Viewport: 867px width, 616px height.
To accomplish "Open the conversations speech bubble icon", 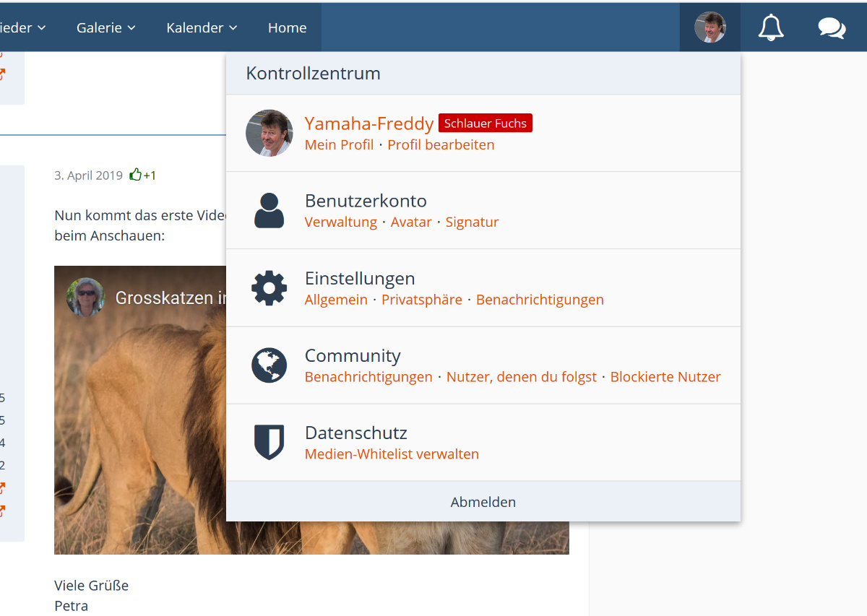I will [832, 27].
